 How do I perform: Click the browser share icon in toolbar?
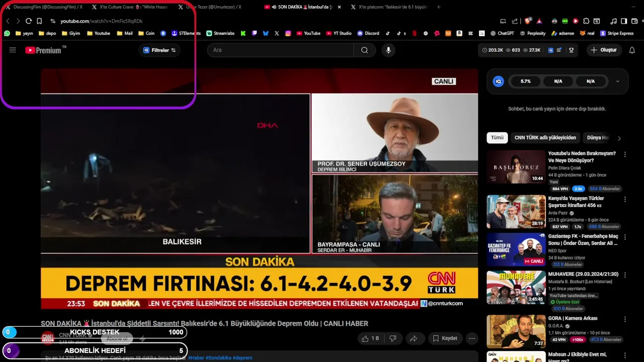[515, 21]
